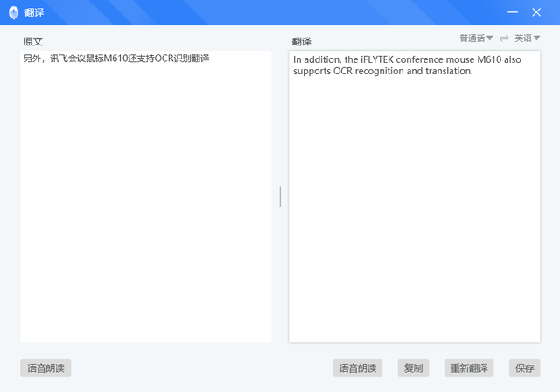Click 语音朗读 under the original text

coord(45,367)
